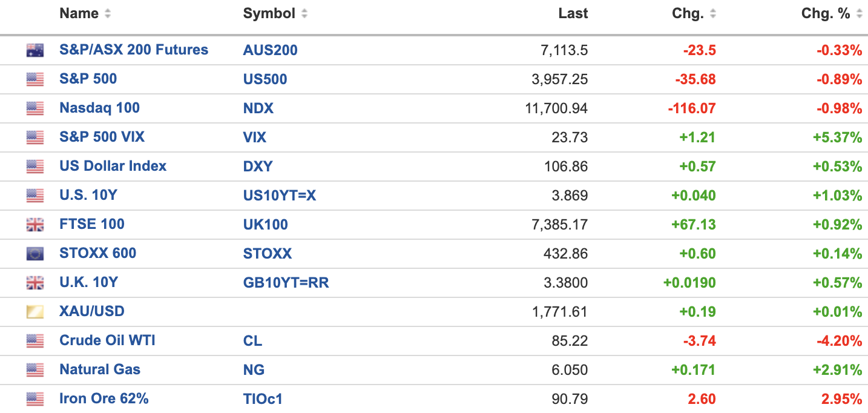Image resolution: width=868 pixels, height=413 pixels.
Task: Open the S&P 500 VIX link
Action: click(x=102, y=137)
